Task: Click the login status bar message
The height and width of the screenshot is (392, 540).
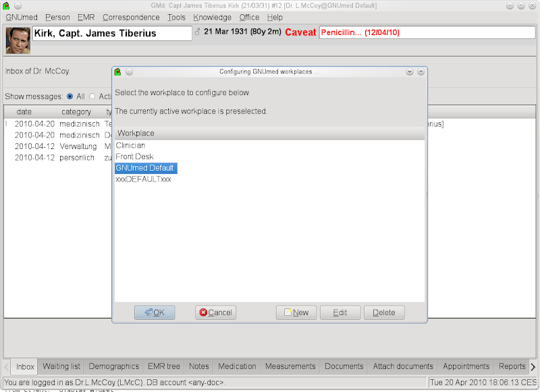Action: click(x=115, y=383)
